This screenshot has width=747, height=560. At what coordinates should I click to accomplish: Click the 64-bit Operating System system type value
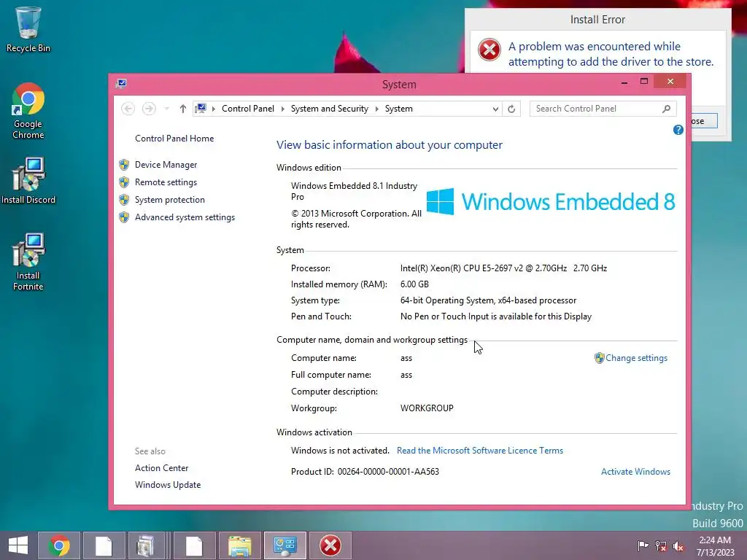[488, 300]
